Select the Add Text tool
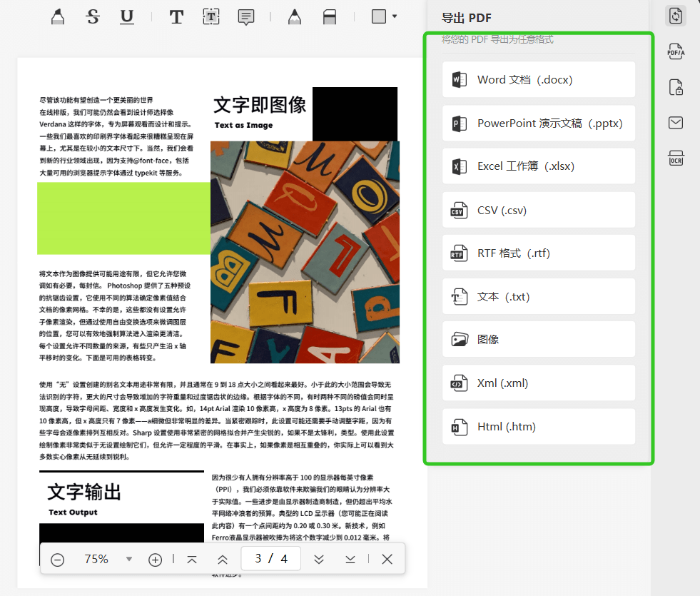The image size is (700, 596). 176,16
